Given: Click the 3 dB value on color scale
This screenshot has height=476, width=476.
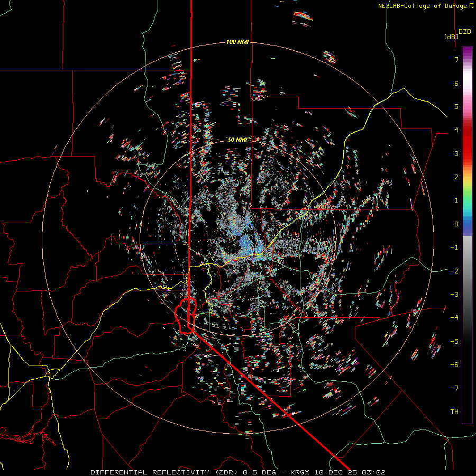Looking at the screenshot, I should (x=456, y=153).
